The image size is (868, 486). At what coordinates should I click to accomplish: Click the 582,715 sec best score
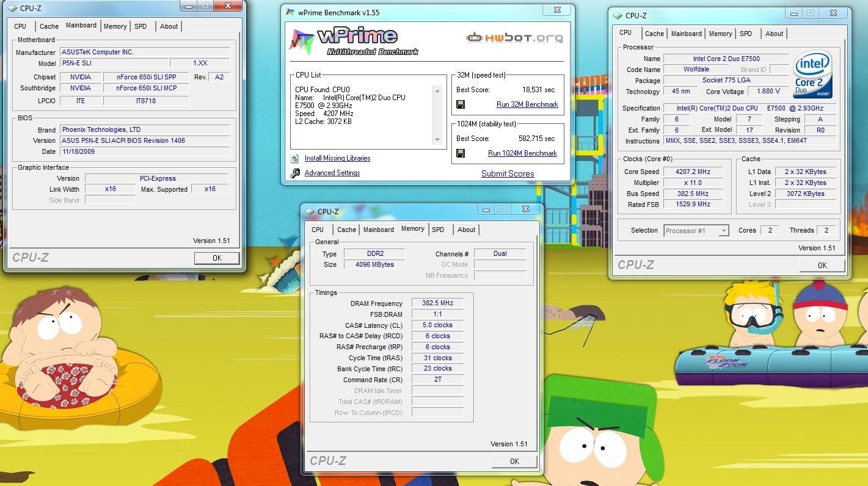click(536, 139)
